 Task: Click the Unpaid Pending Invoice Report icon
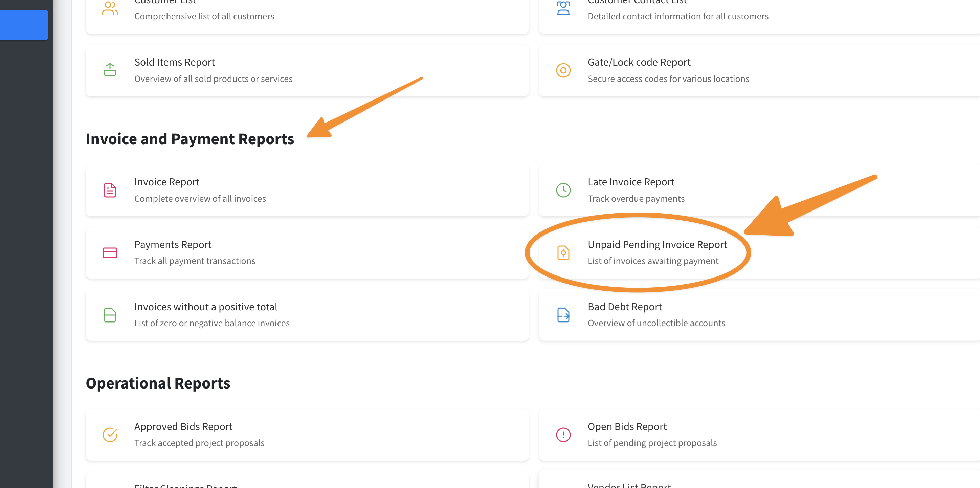coord(563,252)
